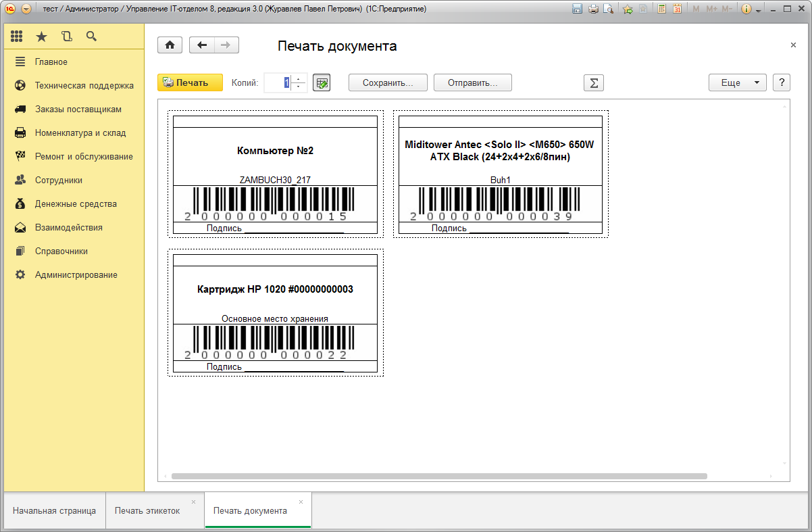812x532 pixels.
Task: Open the Номенклатура и склад section
Action: pyautogui.click(x=80, y=132)
